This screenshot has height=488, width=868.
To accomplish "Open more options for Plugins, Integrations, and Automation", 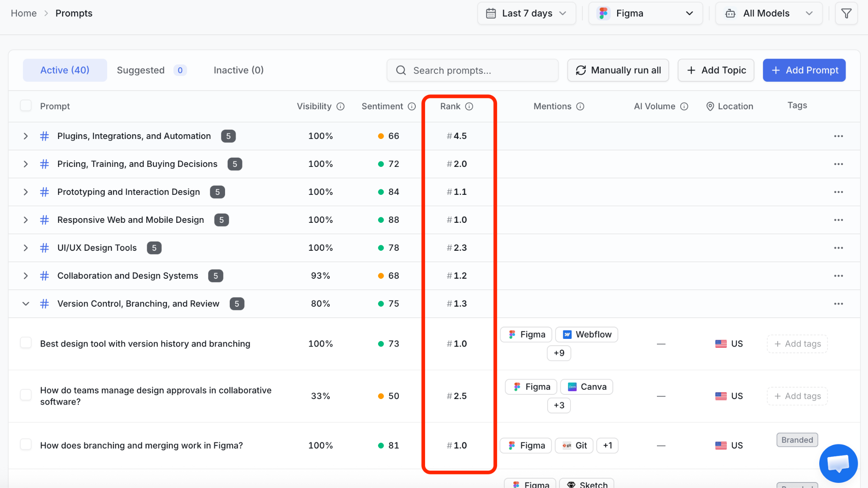I will tap(838, 136).
